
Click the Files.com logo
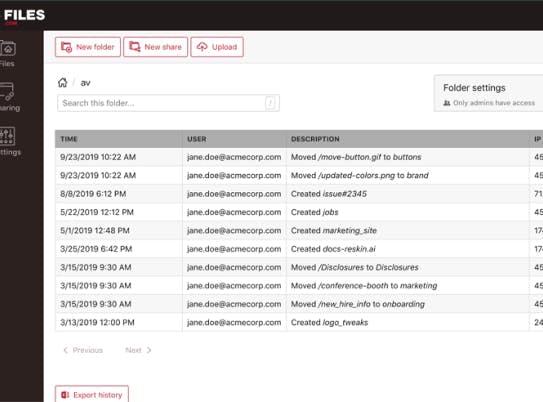click(24, 16)
